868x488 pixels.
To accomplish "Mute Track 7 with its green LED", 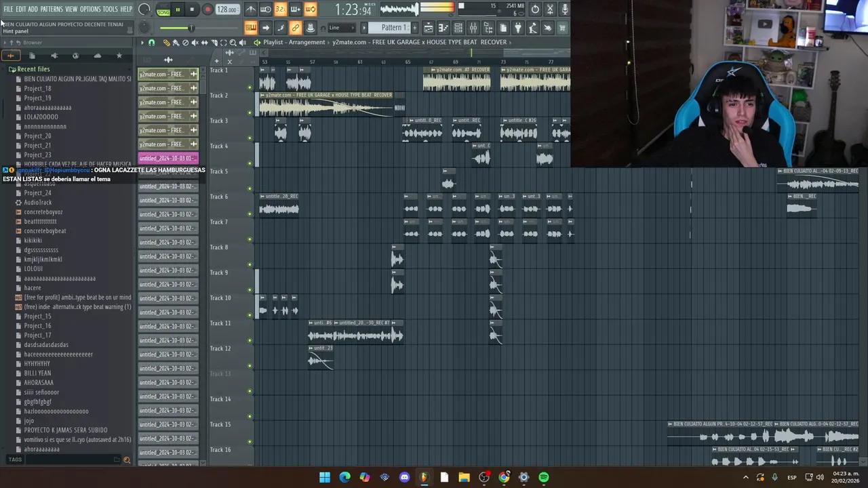I will 250,239.
